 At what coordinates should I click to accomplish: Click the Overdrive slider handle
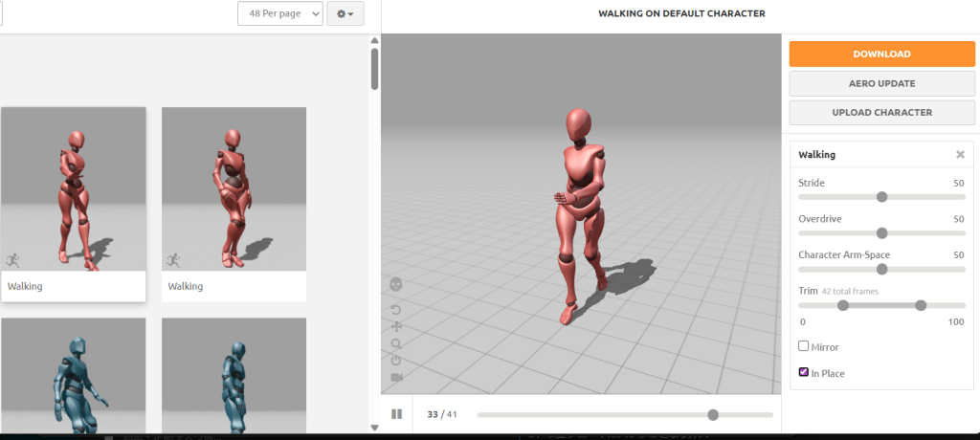pyautogui.click(x=881, y=232)
